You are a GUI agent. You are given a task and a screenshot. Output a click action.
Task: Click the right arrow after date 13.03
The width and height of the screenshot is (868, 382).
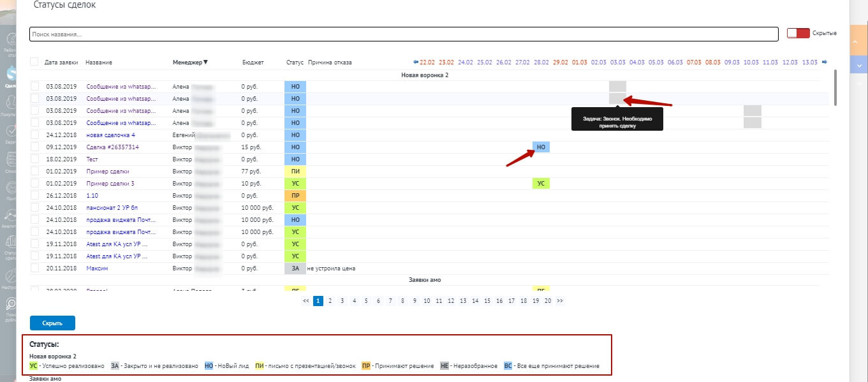824,62
